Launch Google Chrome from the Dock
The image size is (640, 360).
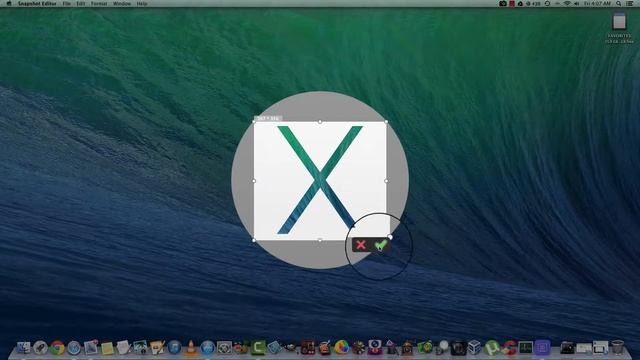57,348
